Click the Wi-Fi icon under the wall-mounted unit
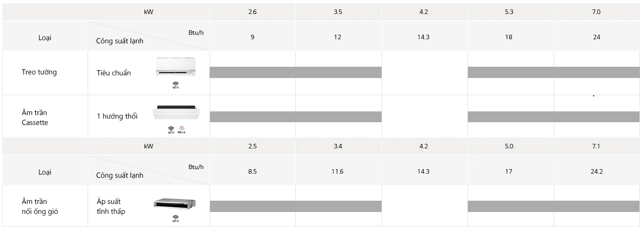This screenshot has height=230, width=644. point(175,85)
